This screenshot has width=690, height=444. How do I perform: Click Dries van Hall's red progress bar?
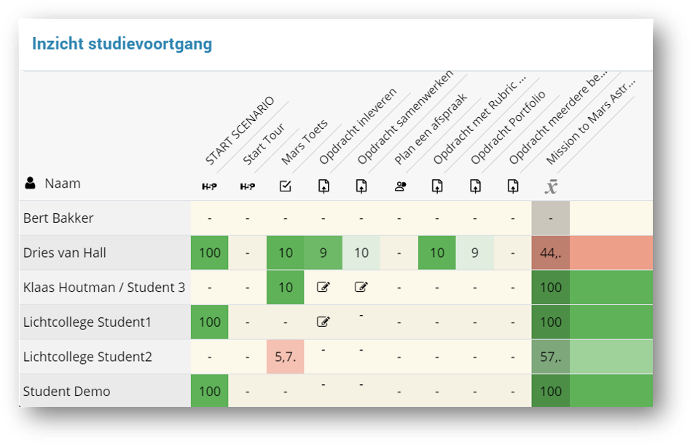(610, 253)
